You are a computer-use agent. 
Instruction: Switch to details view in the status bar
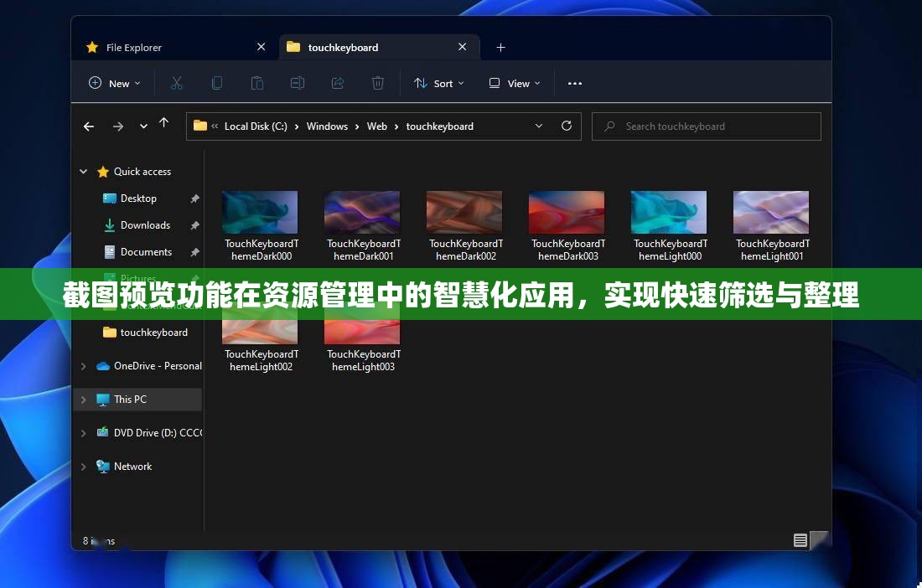point(800,540)
